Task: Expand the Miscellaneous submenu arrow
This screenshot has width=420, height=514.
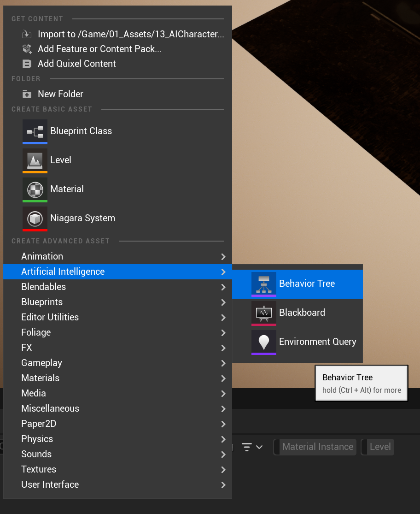Action: click(x=223, y=409)
